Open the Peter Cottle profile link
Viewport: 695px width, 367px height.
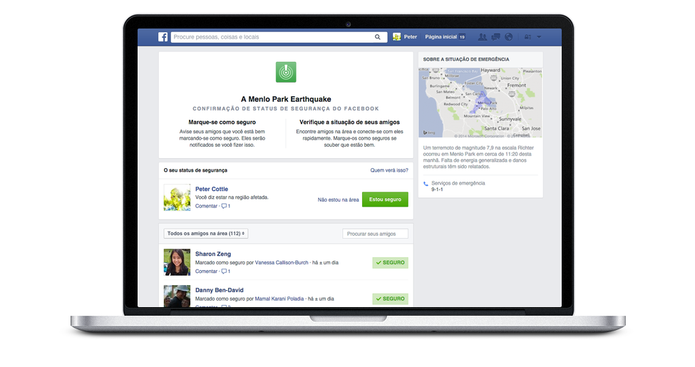coord(211,189)
